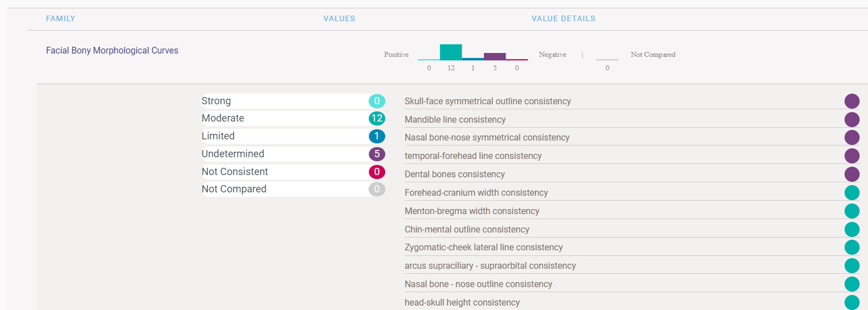Image resolution: width=868 pixels, height=310 pixels.
Task: Select the Strong filter row
Action: (292, 101)
